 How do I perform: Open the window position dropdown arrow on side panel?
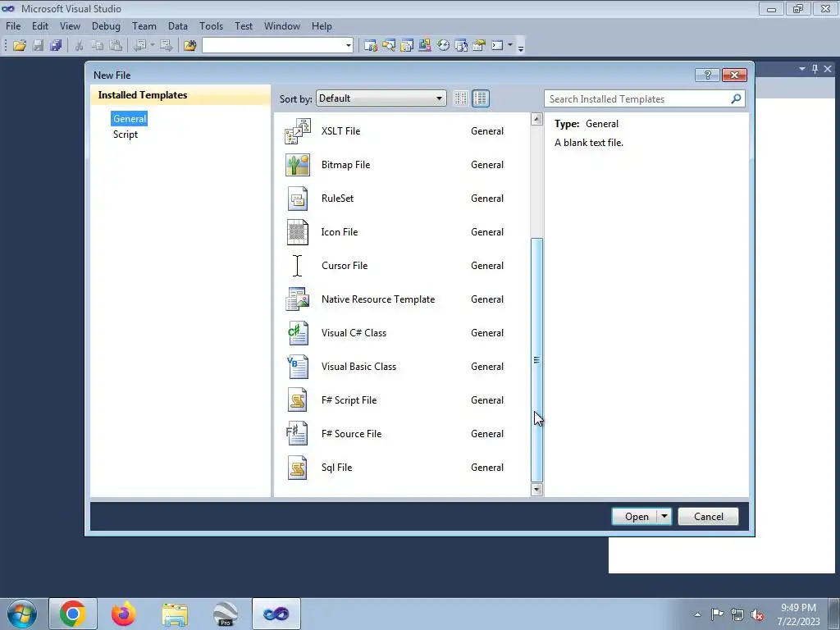802,69
